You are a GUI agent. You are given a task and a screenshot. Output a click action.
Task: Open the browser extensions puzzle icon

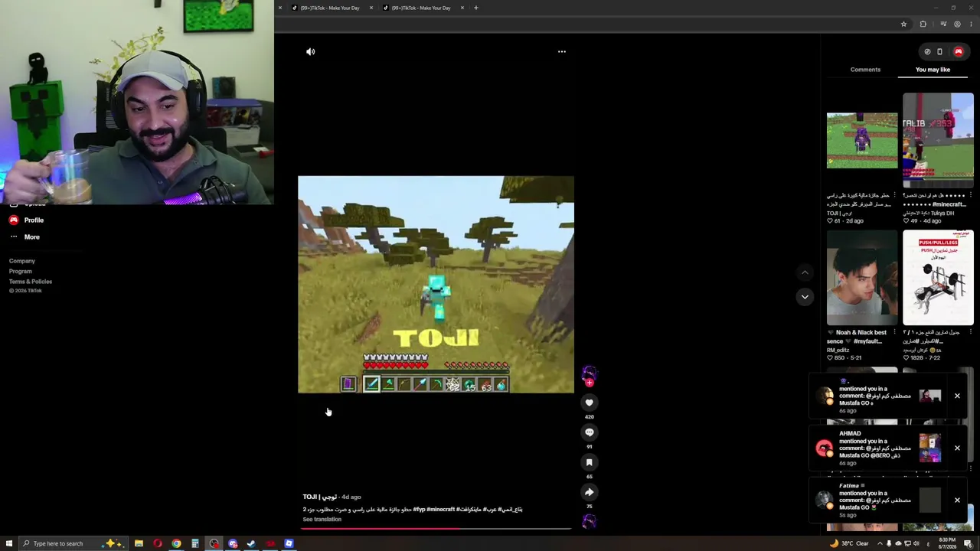[923, 24]
